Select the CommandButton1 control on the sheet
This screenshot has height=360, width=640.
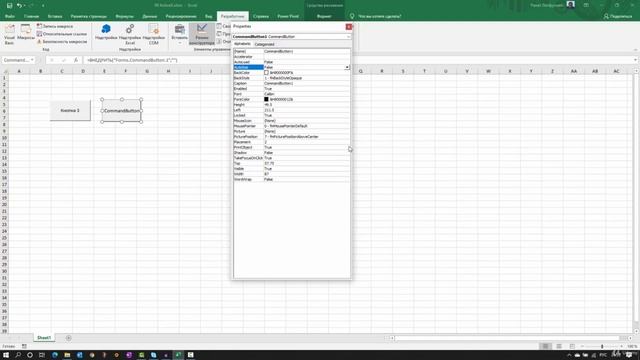[122, 111]
